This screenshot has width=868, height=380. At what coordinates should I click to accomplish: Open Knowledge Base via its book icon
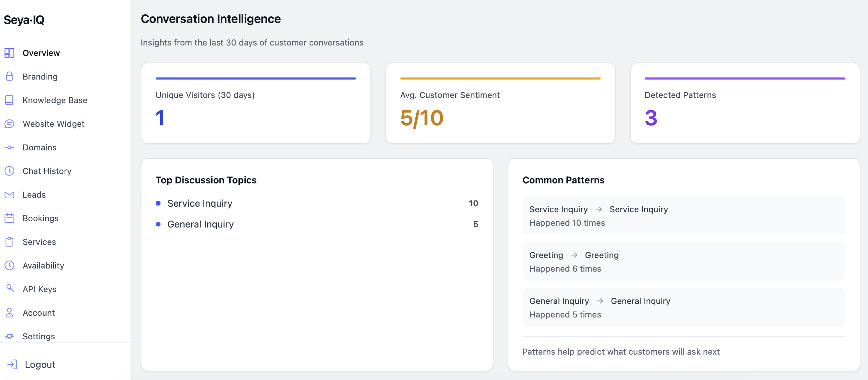coord(9,100)
